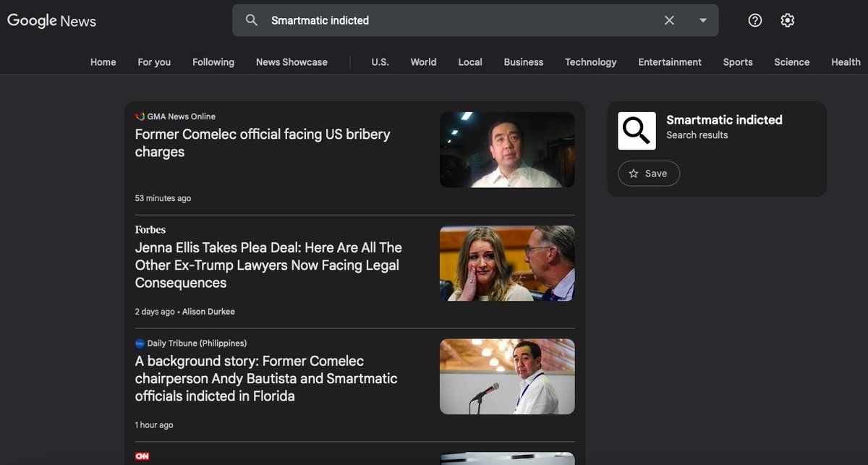868x465 pixels.
Task: Click the Daily Tribune logo icon
Action: [140, 344]
